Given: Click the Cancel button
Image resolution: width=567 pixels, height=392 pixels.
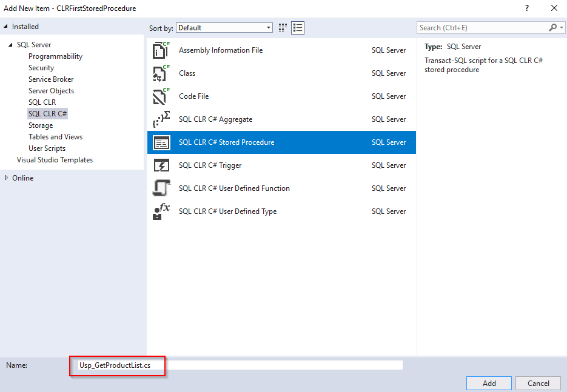Looking at the screenshot, I should tap(538, 383).
